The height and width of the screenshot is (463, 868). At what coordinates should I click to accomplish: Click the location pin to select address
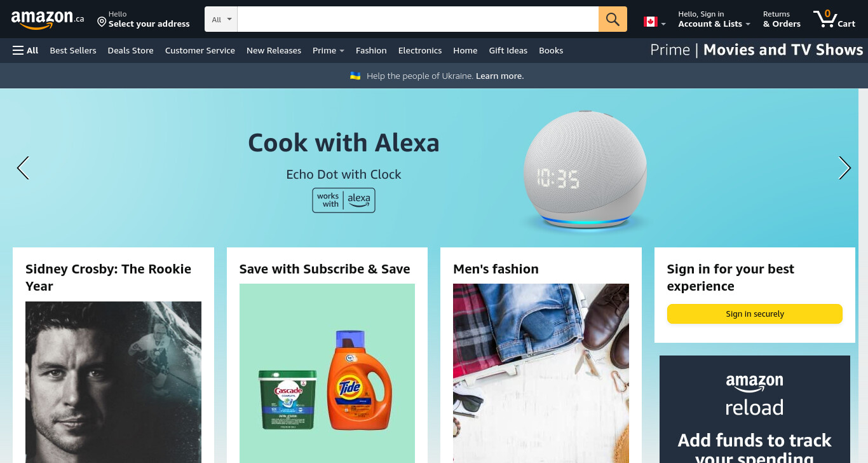coord(102,22)
